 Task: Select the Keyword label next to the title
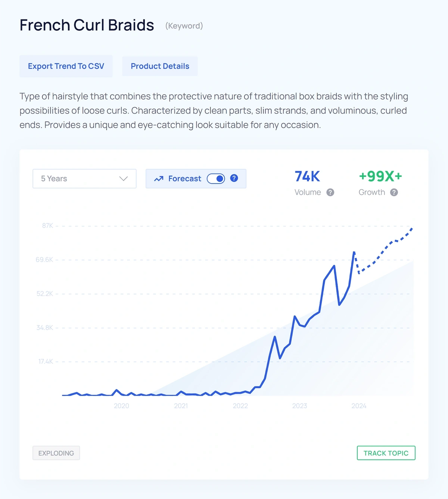(184, 26)
